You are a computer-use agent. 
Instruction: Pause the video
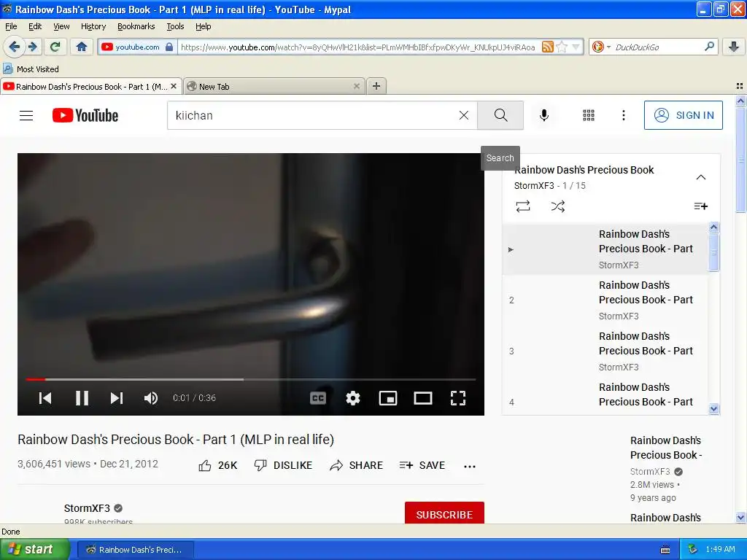coord(82,397)
